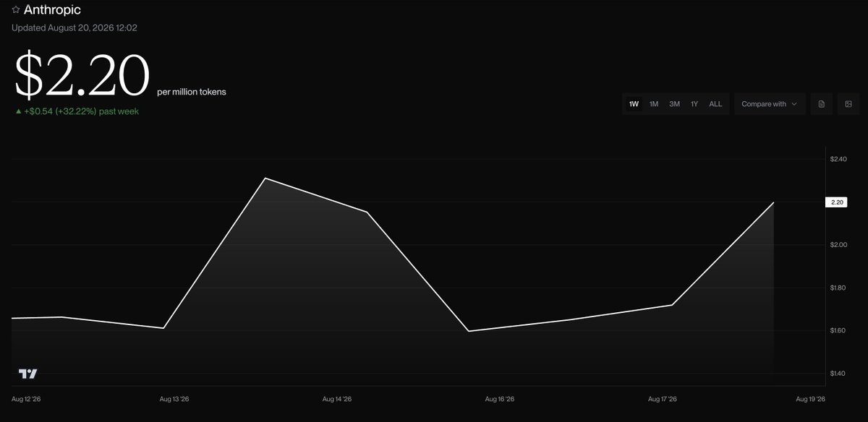Click the Aug 13 '26 date label
868x422 pixels.
point(174,399)
